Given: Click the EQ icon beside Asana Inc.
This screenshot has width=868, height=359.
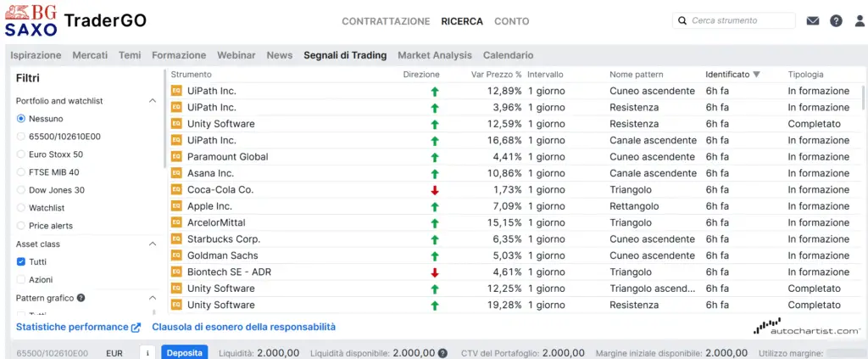Looking at the screenshot, I should [x=176, y=173].
